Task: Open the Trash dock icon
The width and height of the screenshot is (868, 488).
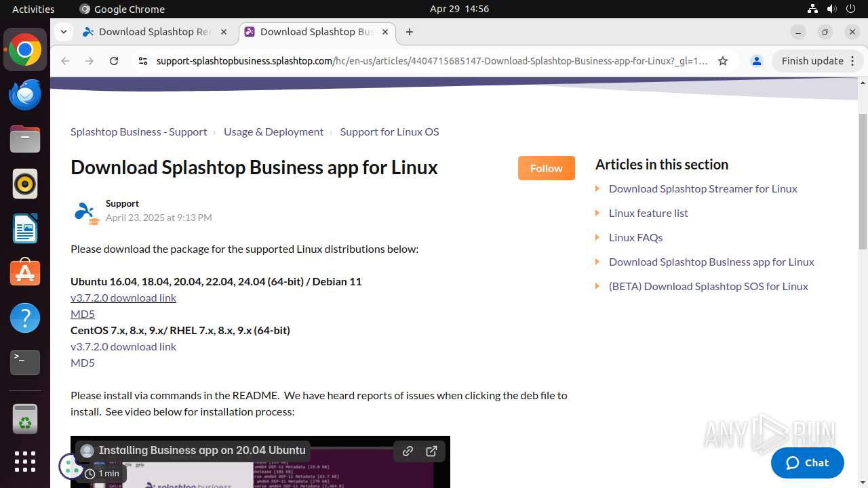Action: click(25, 419)
